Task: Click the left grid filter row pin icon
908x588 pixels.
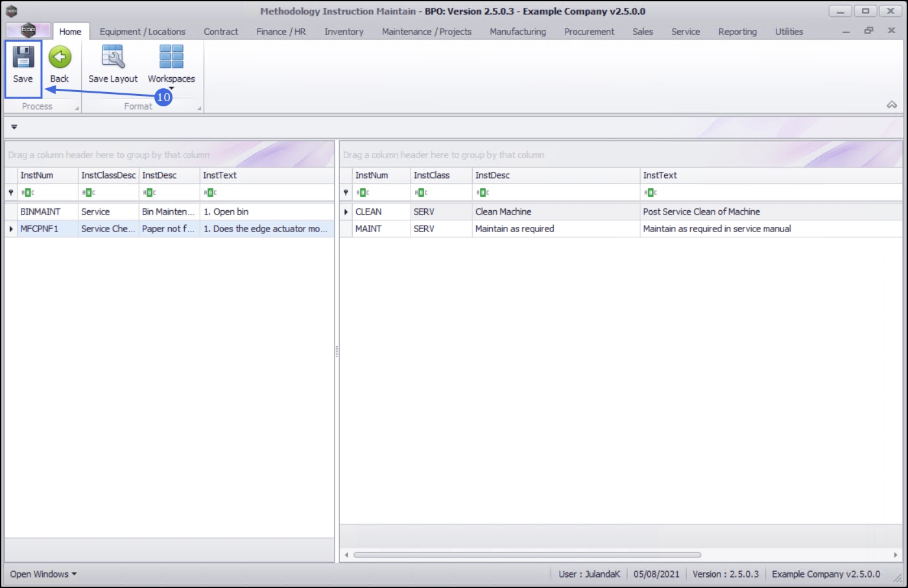Action: point(11,193)
